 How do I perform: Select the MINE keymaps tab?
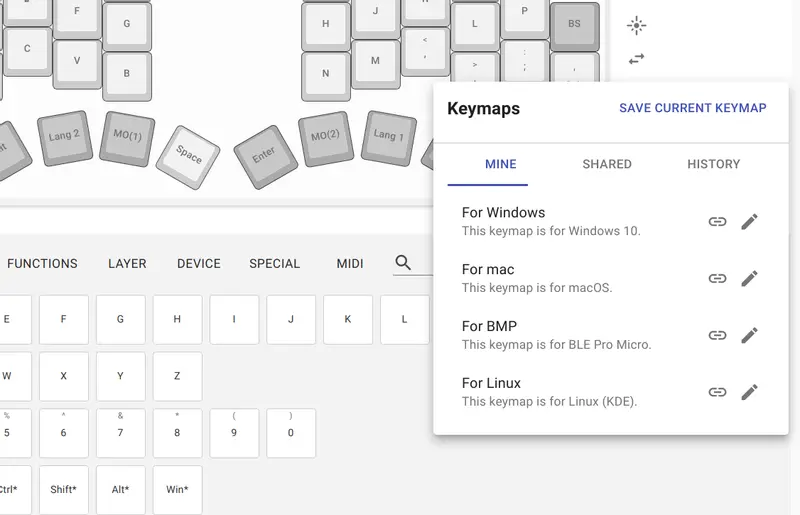501,164
